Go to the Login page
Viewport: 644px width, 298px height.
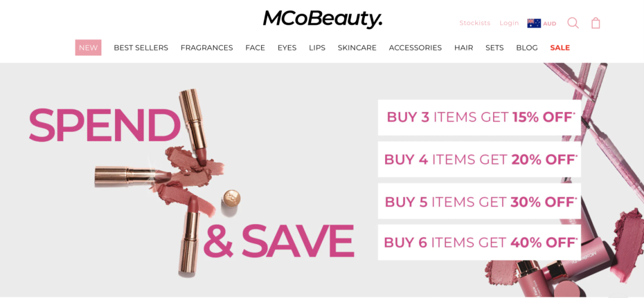[x=509, y=23]
